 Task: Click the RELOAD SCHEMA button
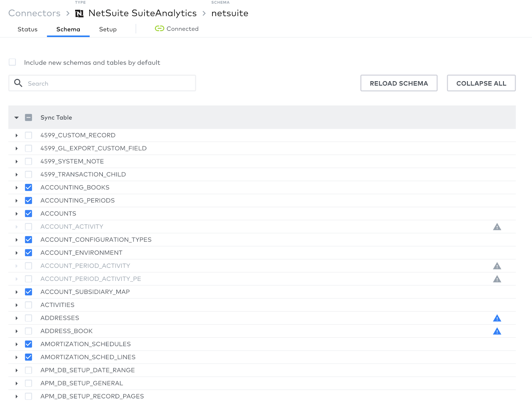pos(399,83)
